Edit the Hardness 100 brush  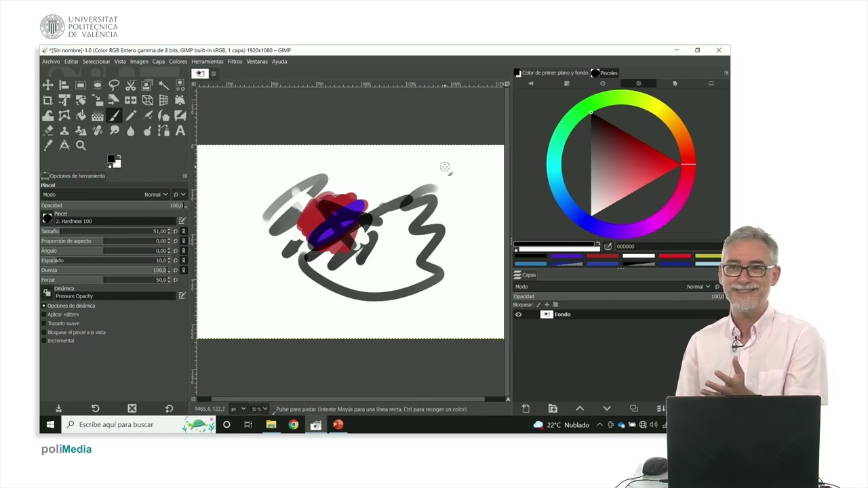point(182,221)
